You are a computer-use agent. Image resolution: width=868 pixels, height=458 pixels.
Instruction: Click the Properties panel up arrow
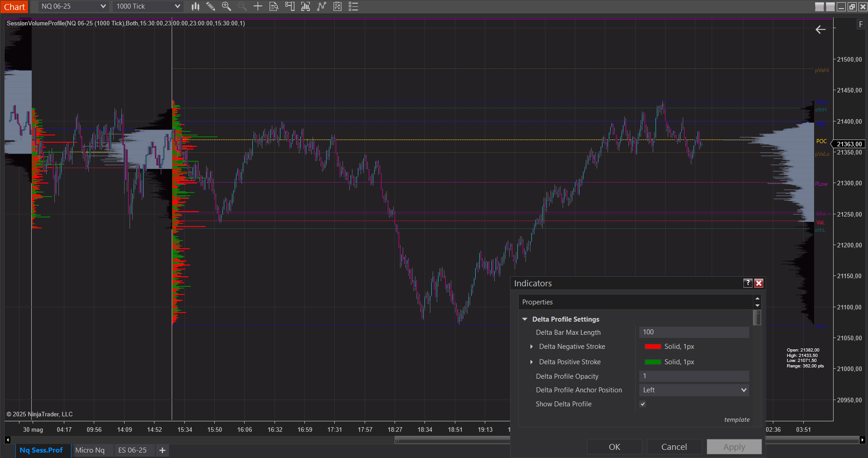pos(757,299)
